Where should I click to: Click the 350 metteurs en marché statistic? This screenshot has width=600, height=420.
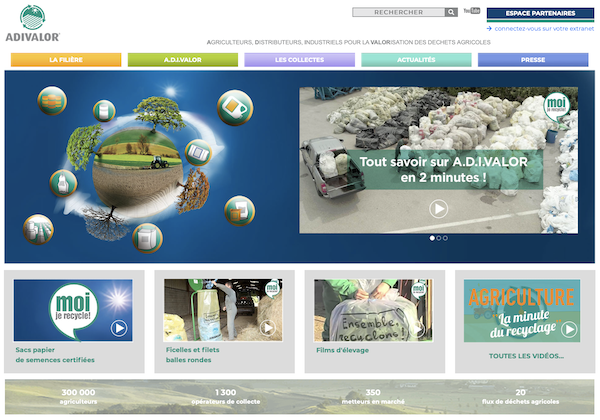click(373, 397)
